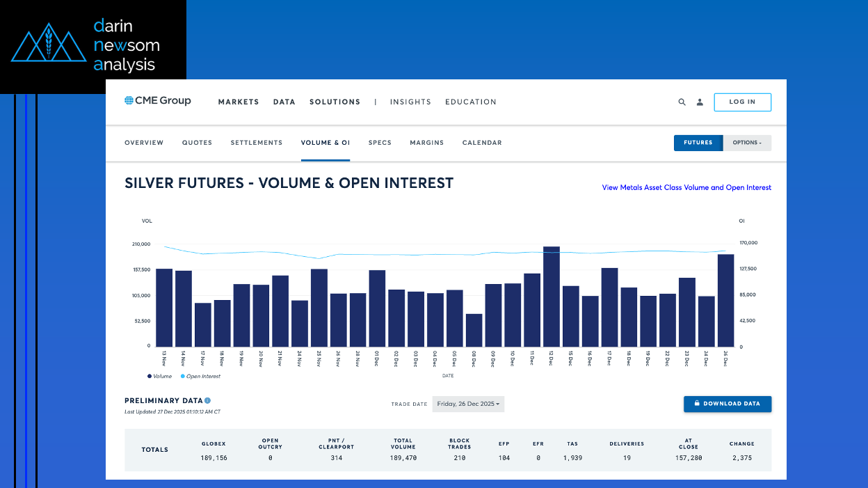
Task: Click the Darin Newsom Analysis logo
Action: tap(93, 47)
